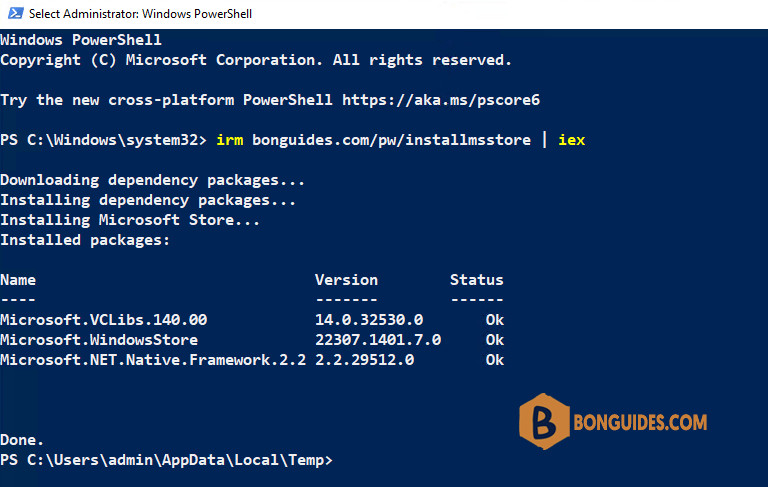Click the Microsoft.WindowsStore package name
Screen dimensions: 768x487
click(99, 340)
